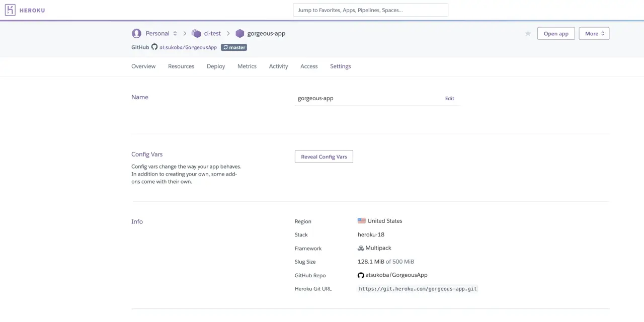
Task: Go to the Deploy tab
Action: click(x=216, y=66)
